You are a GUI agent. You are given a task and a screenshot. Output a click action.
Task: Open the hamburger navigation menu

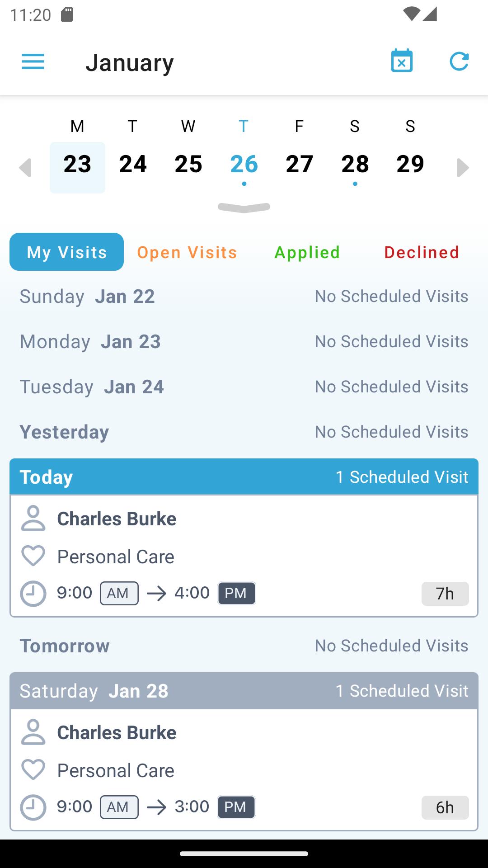click(33, 61)
